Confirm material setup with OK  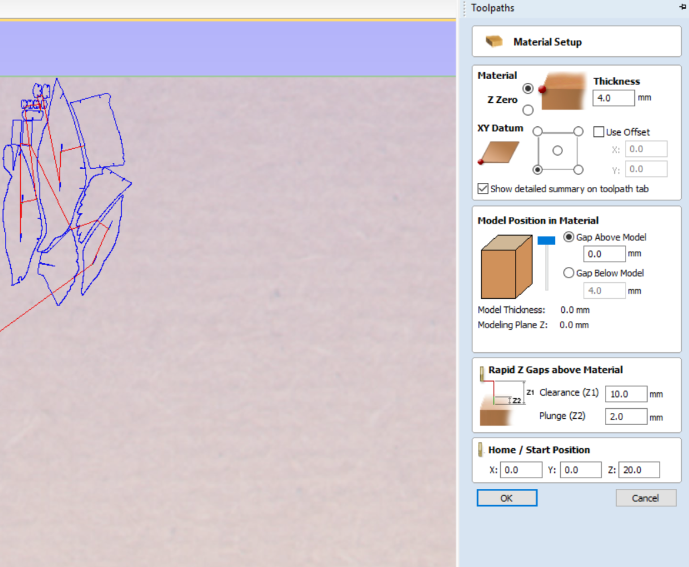click(507, 498)
